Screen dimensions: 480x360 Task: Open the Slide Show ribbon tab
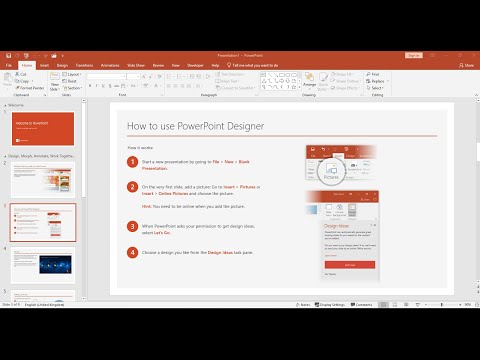(136, 65)
